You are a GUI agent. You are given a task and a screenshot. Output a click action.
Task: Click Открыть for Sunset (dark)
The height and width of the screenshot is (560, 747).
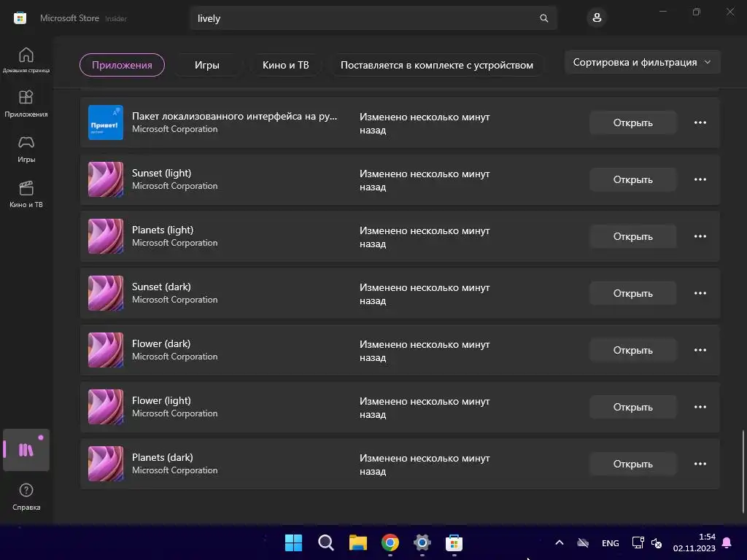[x=632, y=293]
